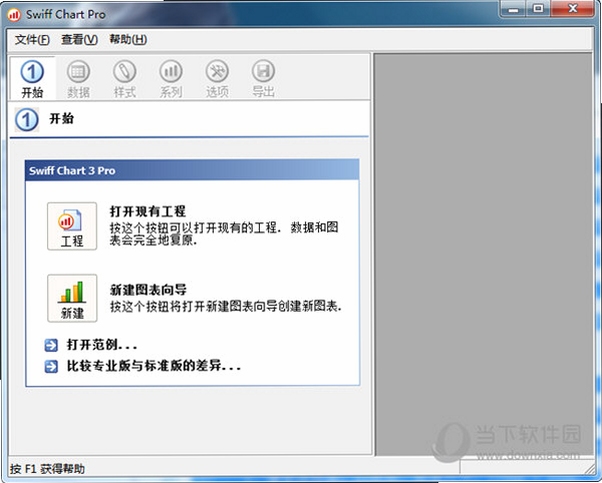Image resolution: width=602 pixels, height=483 pixels.
Task: Click the Swiff Chart Pro title bar icon
Action: pos(14,15)
